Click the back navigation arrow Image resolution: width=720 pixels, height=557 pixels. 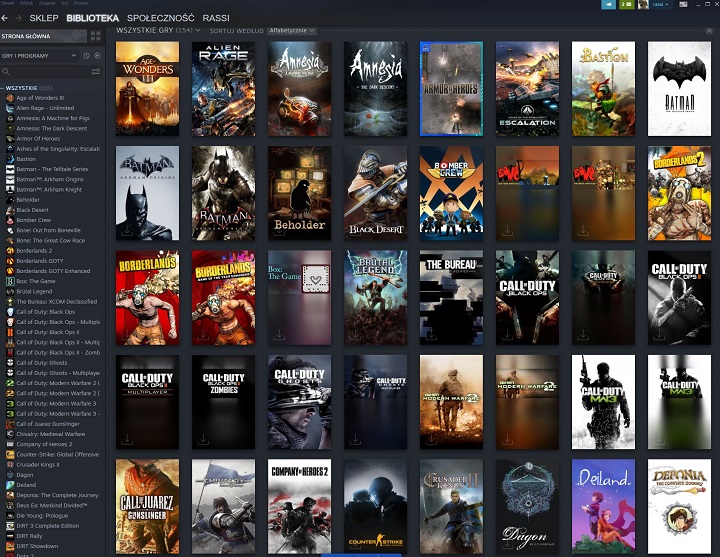pyautogui.click(x=5, y=18)
